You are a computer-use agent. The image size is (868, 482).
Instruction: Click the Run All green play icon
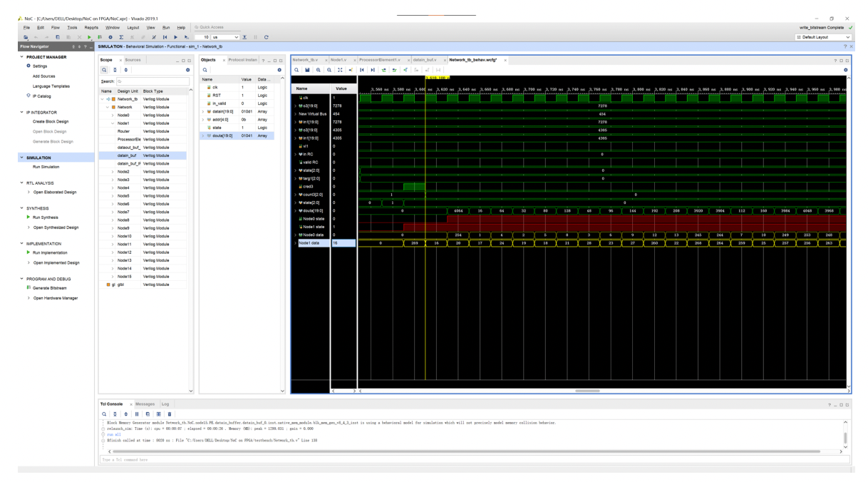tap(91, 36)
